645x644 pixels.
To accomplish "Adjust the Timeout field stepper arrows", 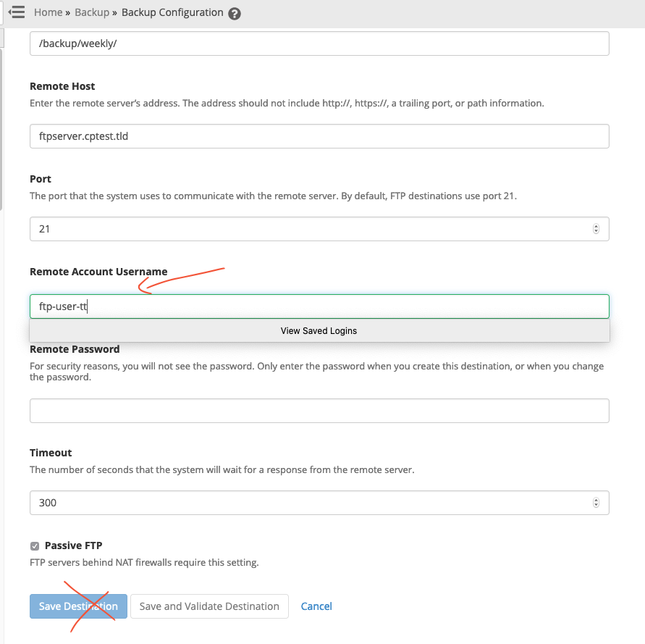I will point(596,502).
